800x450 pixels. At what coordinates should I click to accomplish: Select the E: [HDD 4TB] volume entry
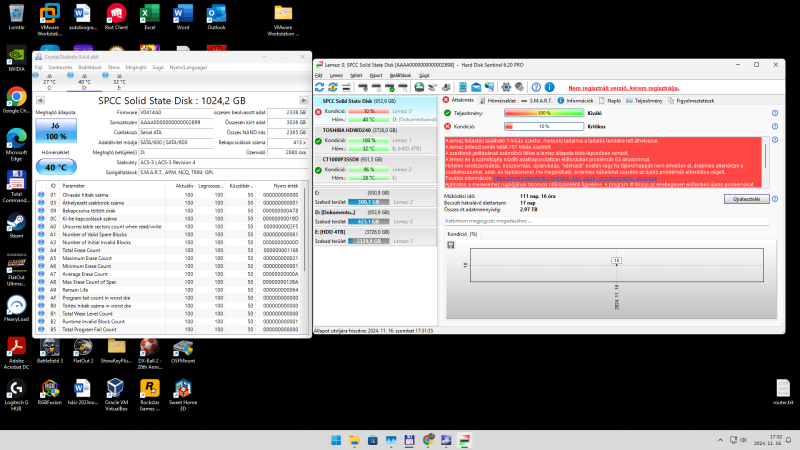[x=376, y=236]
